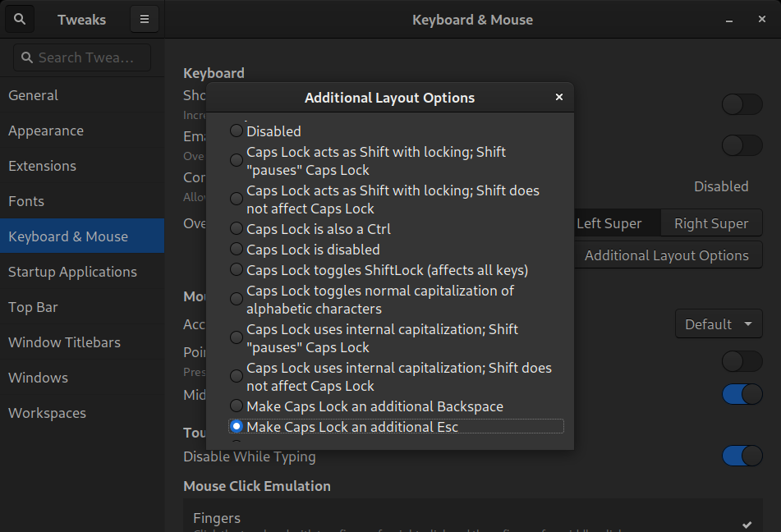Screen dimensions: 781x532
Task: Open the Startup Applications section
Action: [x=72, y=272]
